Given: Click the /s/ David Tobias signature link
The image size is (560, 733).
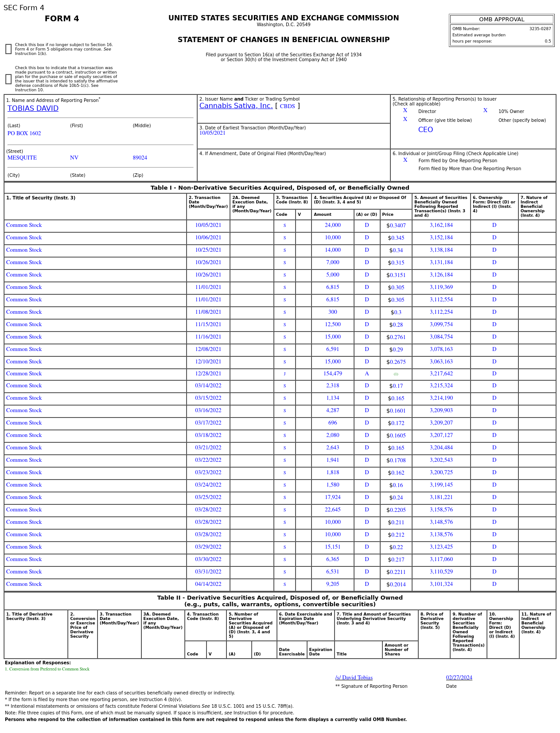Looking at the screenshot, I should (x=354, y=678).
